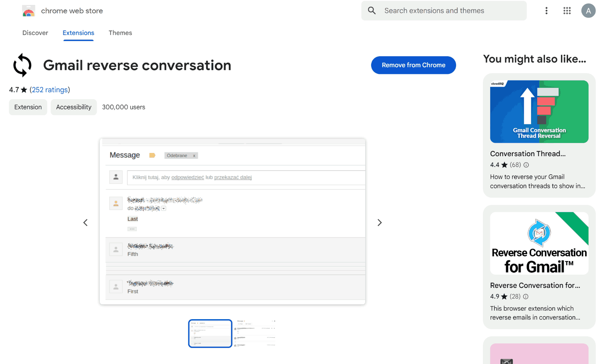Click the pink suggestion card at bottom
The height and width of the screenshot is (364, 604).
(x=539, y=354)
